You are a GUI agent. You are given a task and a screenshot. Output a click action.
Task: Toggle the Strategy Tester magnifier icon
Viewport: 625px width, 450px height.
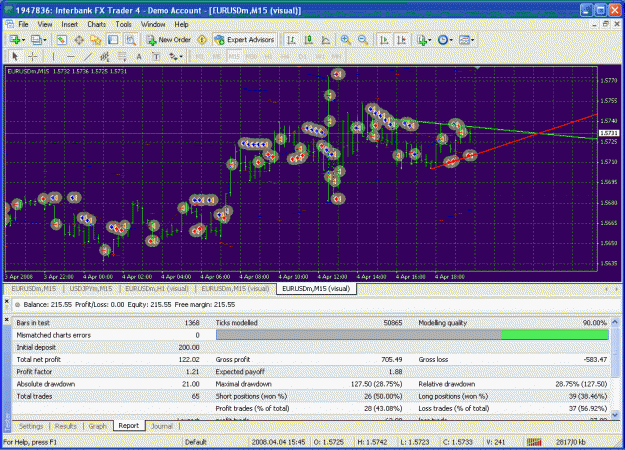130,40
